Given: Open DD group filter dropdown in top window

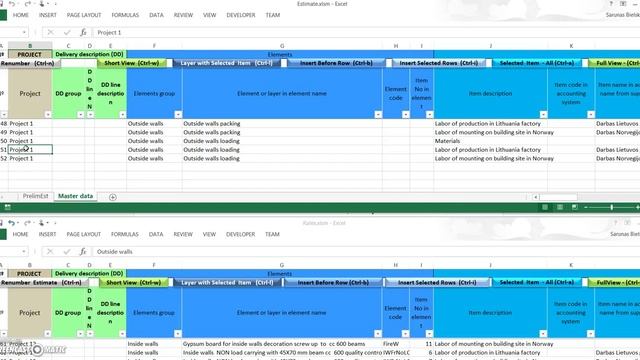Looking at the screenshot, I should 80,115.
